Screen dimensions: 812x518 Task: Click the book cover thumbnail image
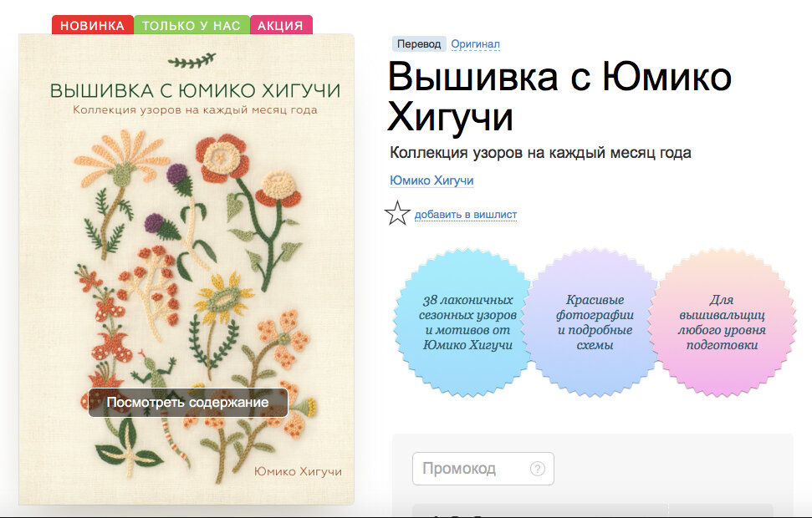pyautogui.click(x=186, y=269)
